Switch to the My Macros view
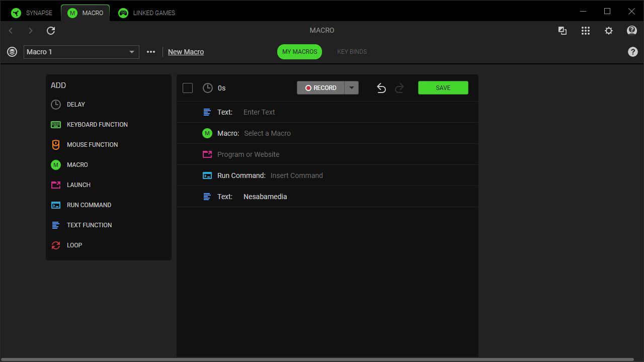The height and width of the screenshot is (362, 644). click(x=299, y=52)
